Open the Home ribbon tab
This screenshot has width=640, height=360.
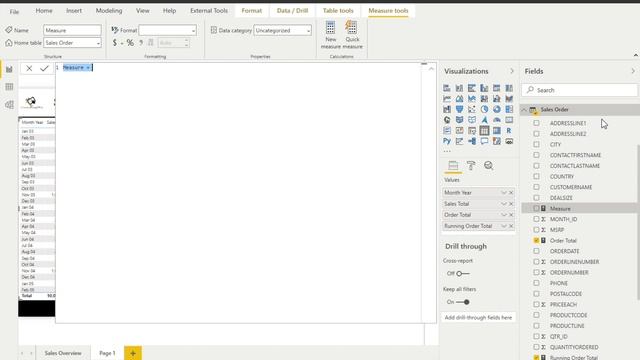[44, 11]
